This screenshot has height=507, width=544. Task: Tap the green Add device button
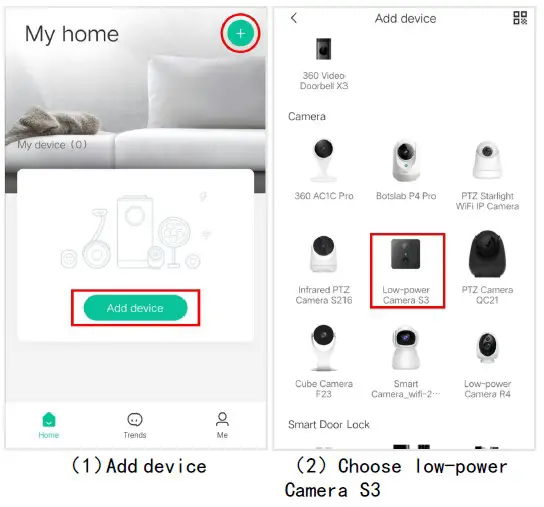135,308
